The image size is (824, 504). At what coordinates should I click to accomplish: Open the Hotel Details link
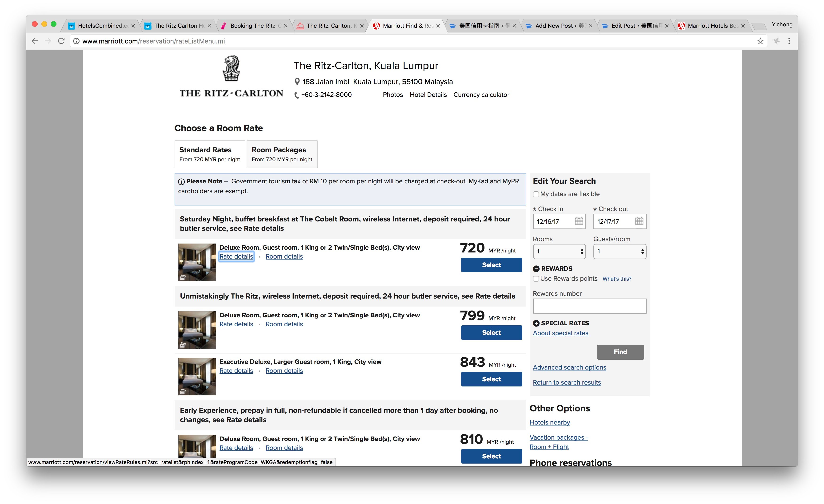click(428, 95)
